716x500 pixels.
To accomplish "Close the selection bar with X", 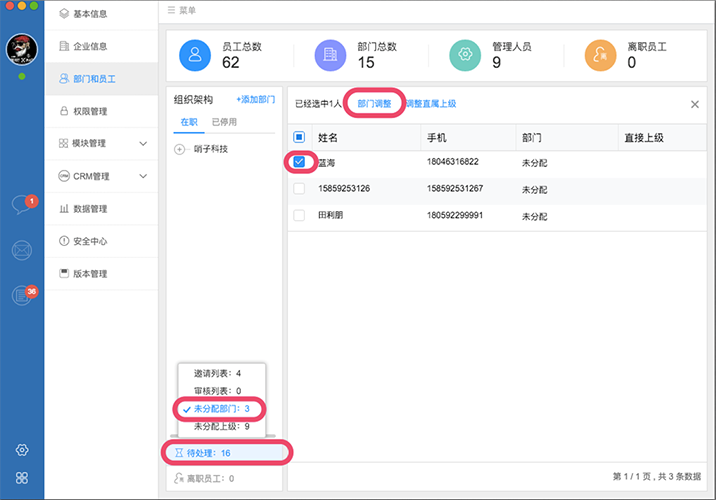I will (x=695, y=104).
